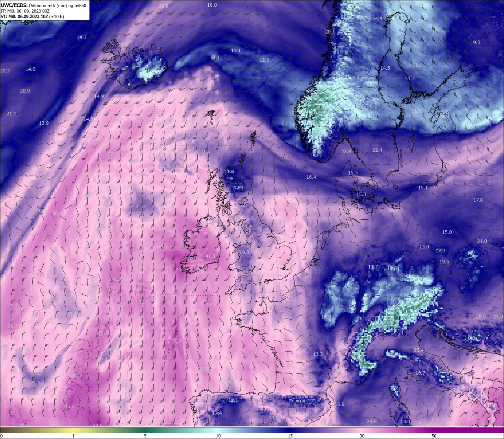The width and height of the screenshot is (504, 439).
Task: Click the 39.3 value label
Action: (x=13, y=327)
